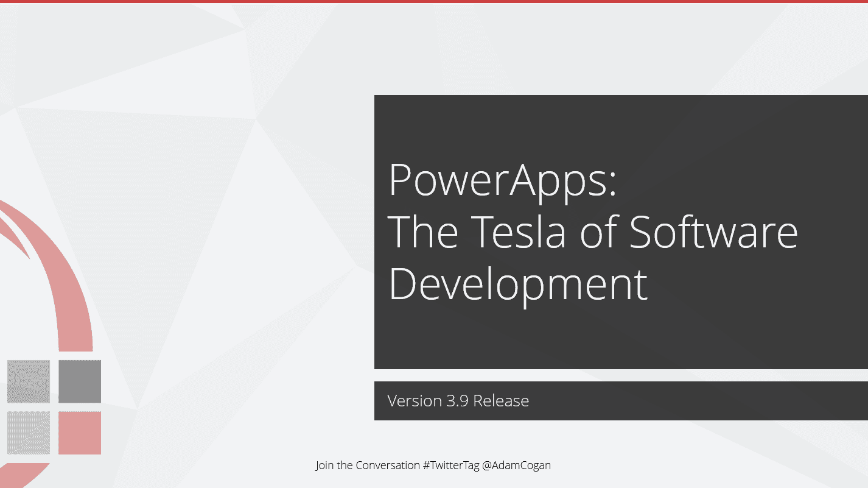Click the pink logo square

point(80,433)
